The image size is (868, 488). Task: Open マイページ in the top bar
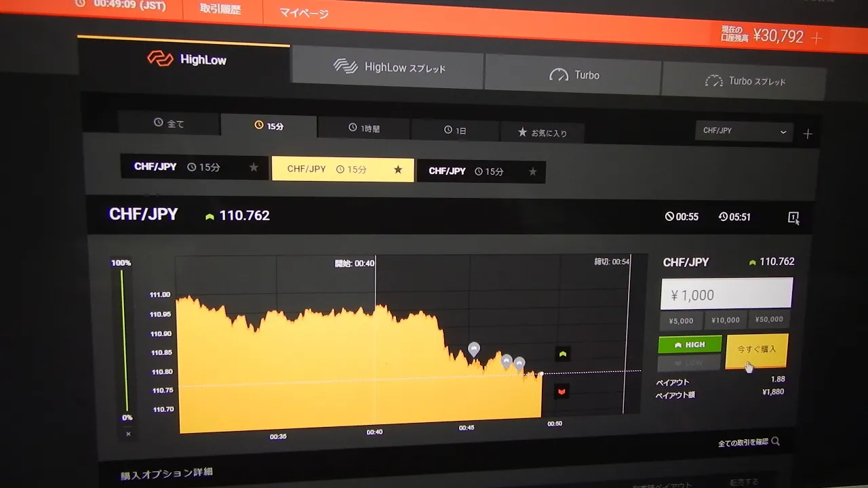(304, 14)
